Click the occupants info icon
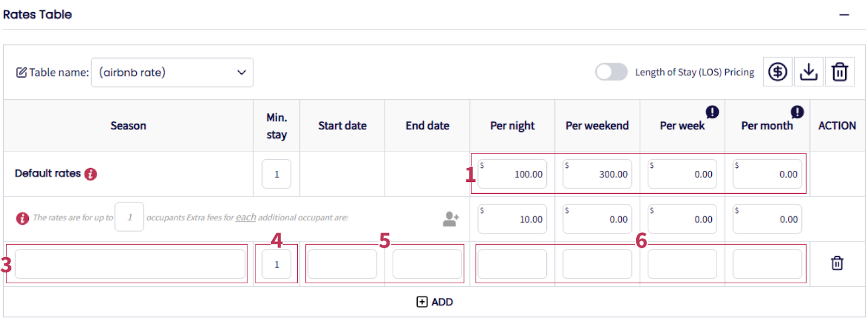 point(22,218)
